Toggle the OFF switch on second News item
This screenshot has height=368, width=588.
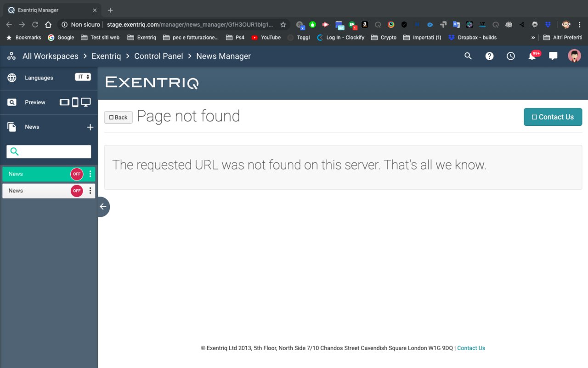(77, 191)
